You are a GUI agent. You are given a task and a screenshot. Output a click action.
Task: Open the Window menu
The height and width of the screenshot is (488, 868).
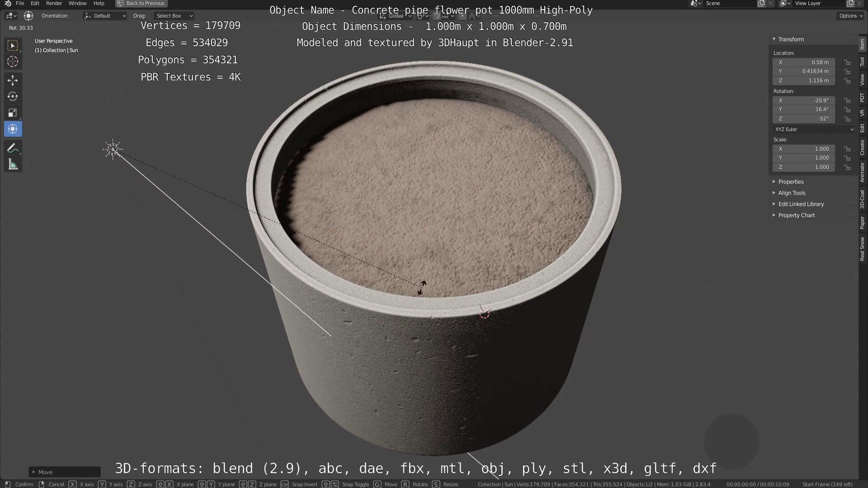(77, 3)
